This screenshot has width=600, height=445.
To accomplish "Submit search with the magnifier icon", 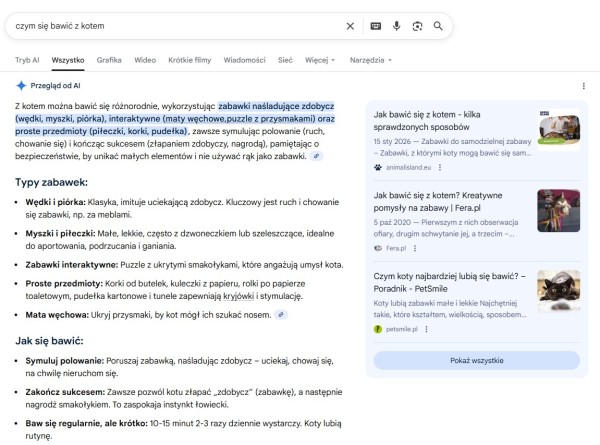I will (438, 26).
